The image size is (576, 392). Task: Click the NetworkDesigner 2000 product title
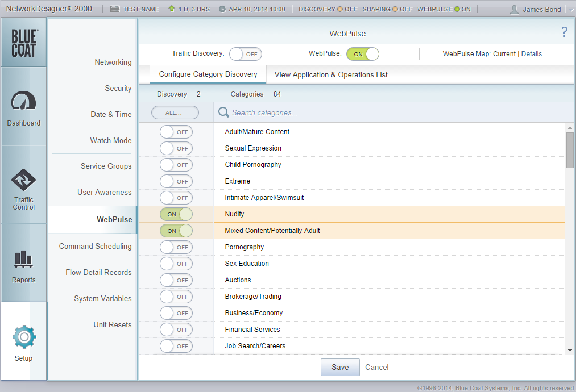click(x=49, y=9)
